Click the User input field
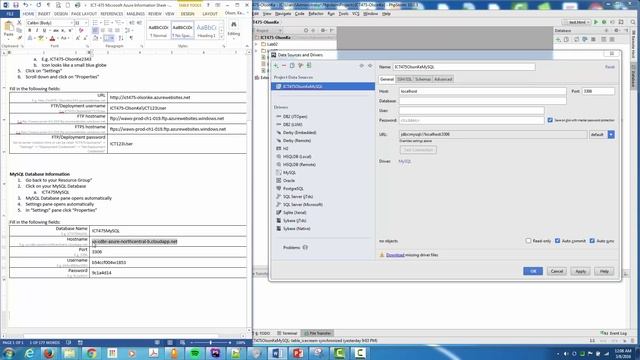Screen dimensions: 640x360 click(x=471, y=111)
